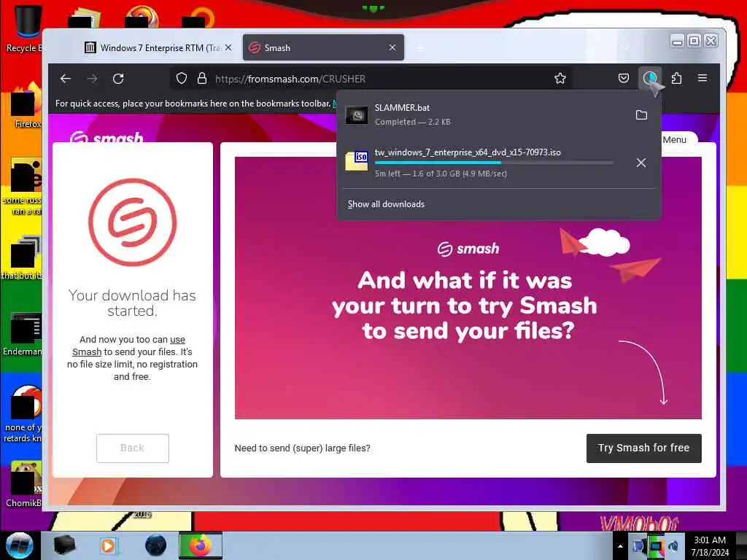The image size is (747, 560).
Task: Click the Smash logo in page header
Action: point(107,137)
